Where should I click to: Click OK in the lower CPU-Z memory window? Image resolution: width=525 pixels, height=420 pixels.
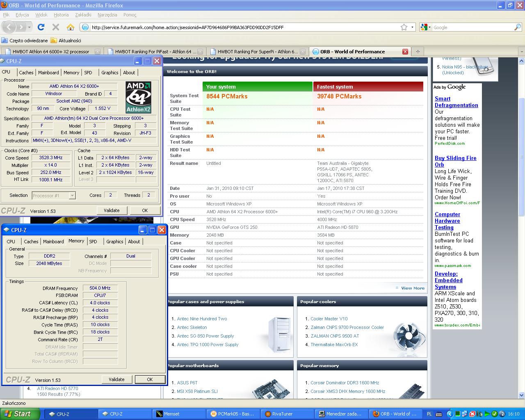pos(150,379)
